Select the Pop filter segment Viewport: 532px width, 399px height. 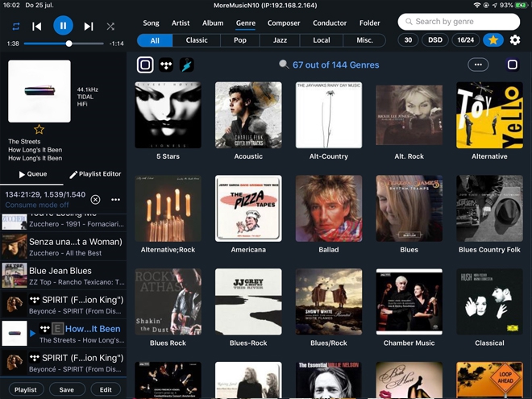tap(240, 40)
